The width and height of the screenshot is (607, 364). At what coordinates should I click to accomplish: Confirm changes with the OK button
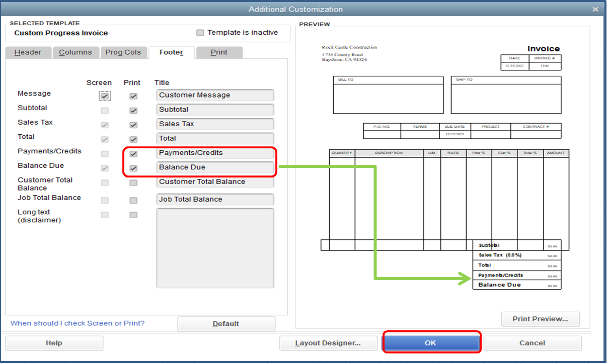click(x=431, y=342)
